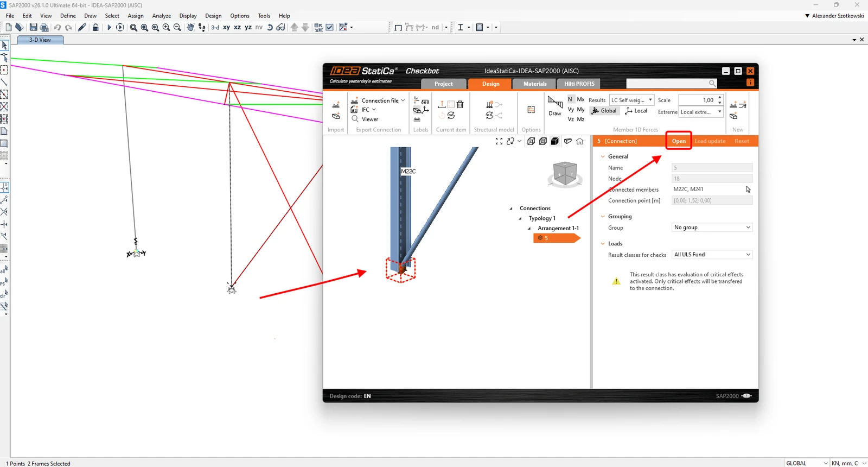Click the Scale value field
Viewport: 868px width, 467px height.
pos(697,100)
